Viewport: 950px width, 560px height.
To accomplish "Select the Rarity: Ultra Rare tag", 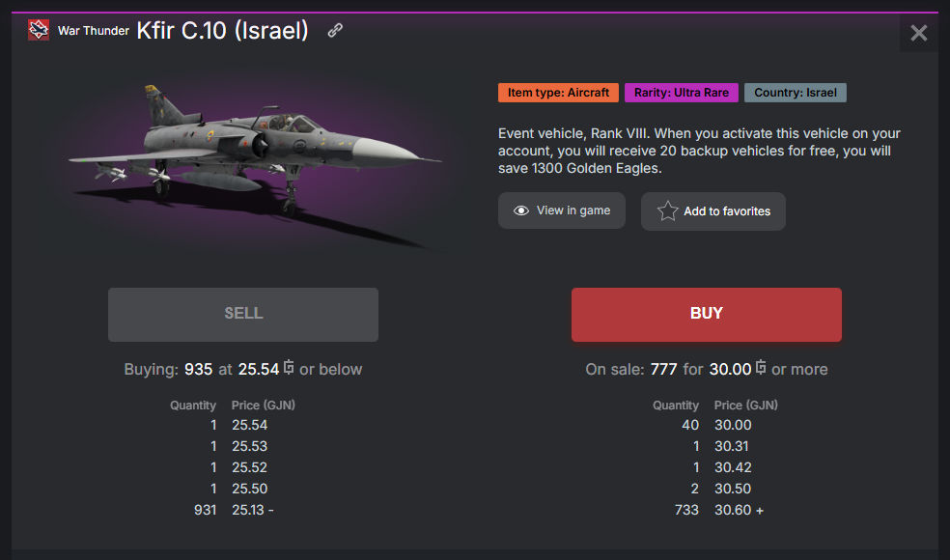I will (x=682, y=93).
